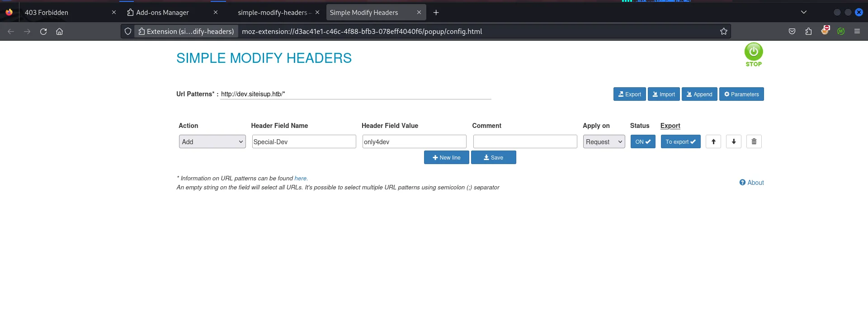Click the 'Header Field Name' column label
The image size is (868, 311).
point(279,126)
